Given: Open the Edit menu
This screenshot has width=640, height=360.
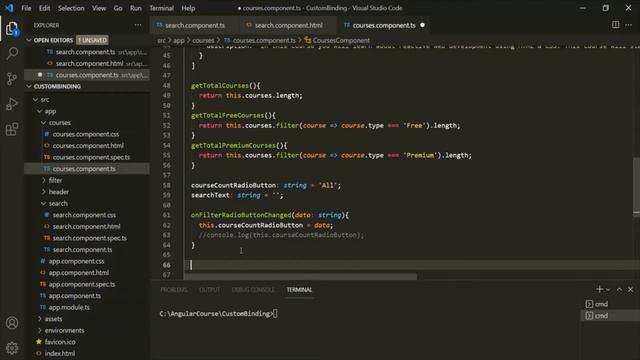Looking at the screenshot, I should coord(44,8).
